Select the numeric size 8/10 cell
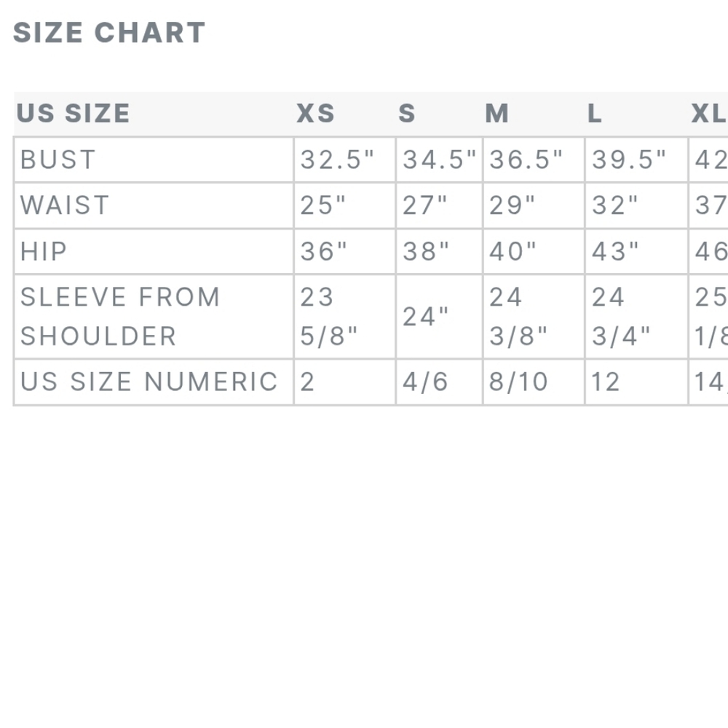Screen dimensions: 728x728 tap(518, 381)
